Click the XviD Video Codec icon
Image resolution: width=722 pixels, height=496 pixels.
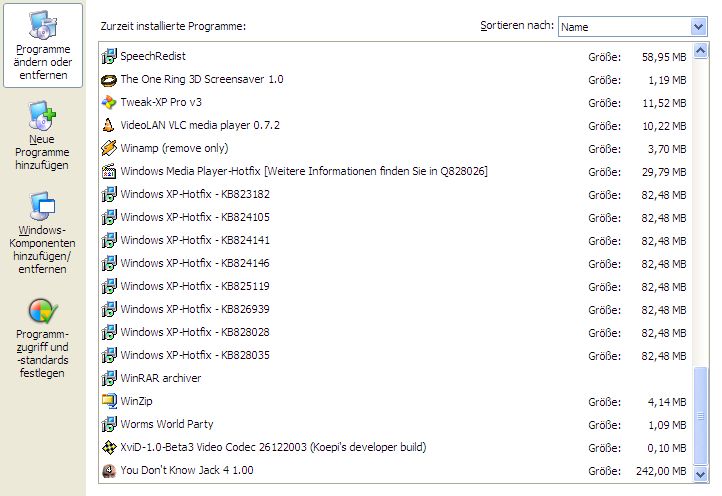[x=109, y=448]
